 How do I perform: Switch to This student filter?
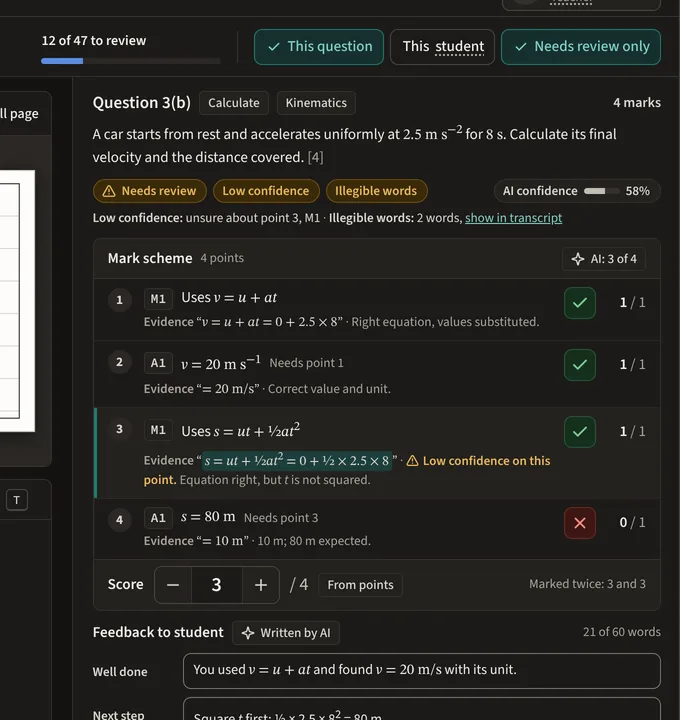pyautogui.click(x=442, y=47)
